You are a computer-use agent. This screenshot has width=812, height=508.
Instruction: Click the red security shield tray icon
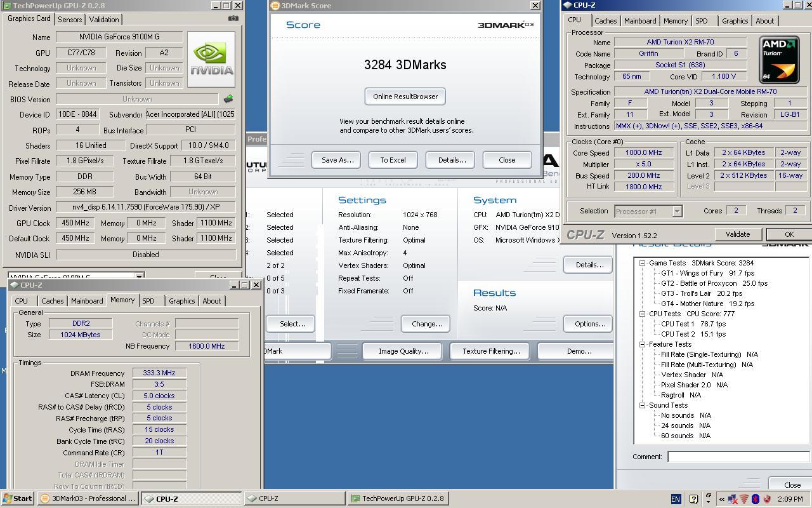click(x=767, y=499)
